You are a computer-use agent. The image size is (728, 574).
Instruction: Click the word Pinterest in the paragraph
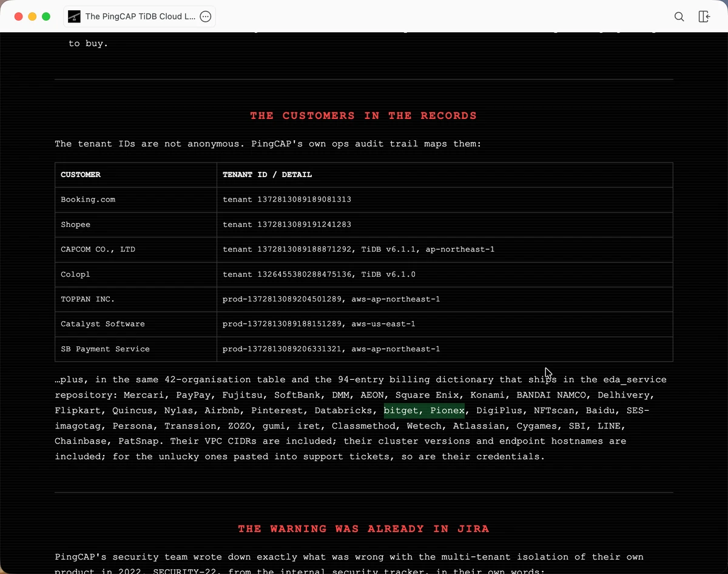pyautogui.click(x=277, y=411)
